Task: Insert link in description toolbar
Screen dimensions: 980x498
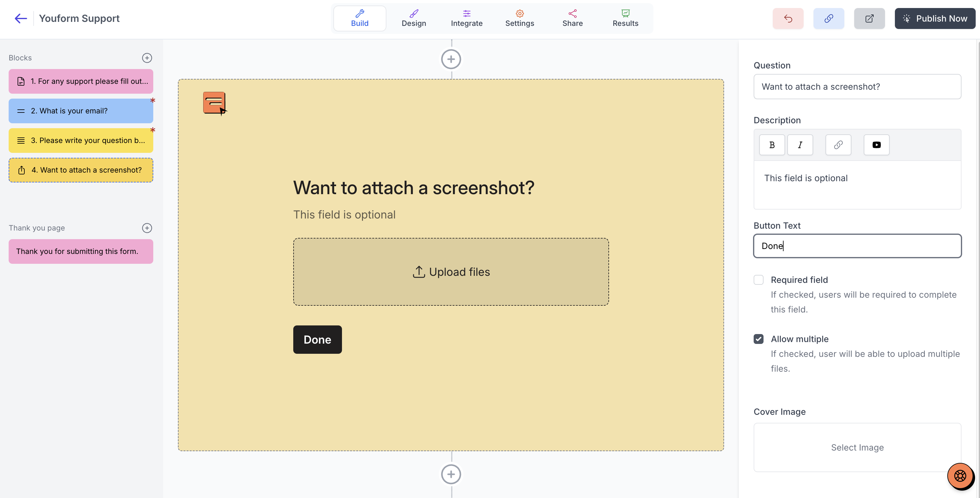Action: click(838, 145)
